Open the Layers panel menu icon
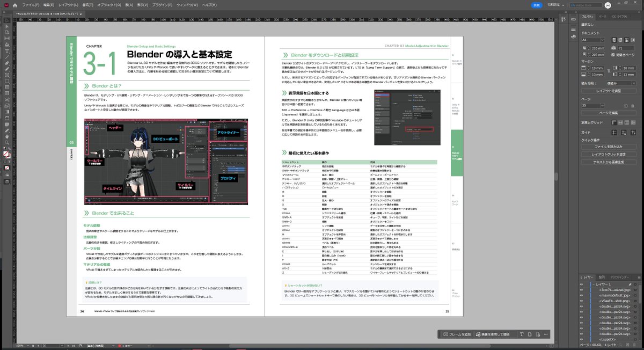This screenshot has width=644, height=350. pos(639,277)
